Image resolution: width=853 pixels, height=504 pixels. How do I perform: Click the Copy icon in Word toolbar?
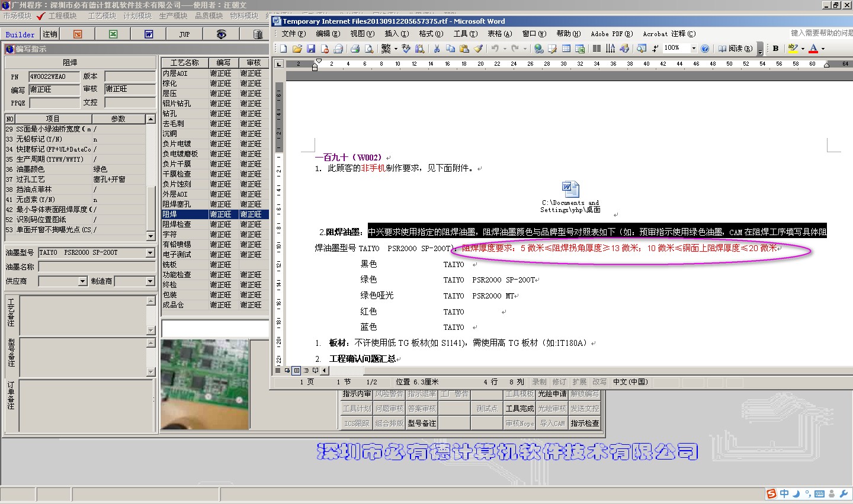tap(450, 49)
